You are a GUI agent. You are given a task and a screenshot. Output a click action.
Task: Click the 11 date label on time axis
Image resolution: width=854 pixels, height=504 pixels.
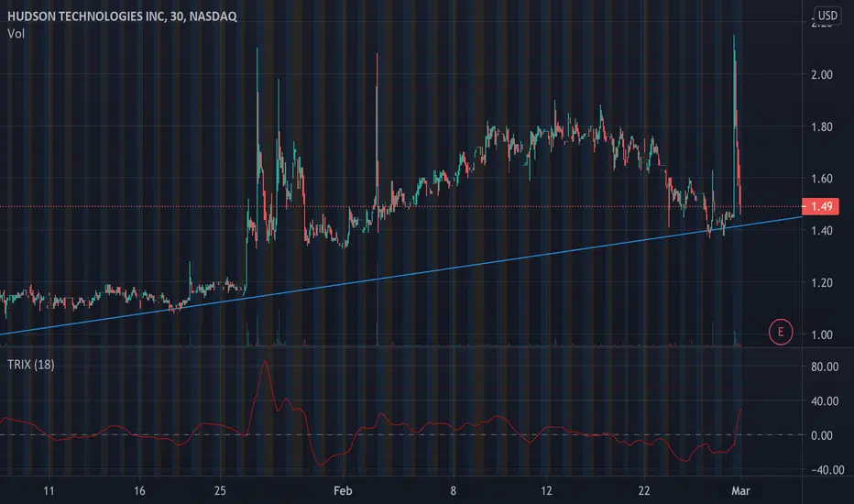[x=49, y=491]
